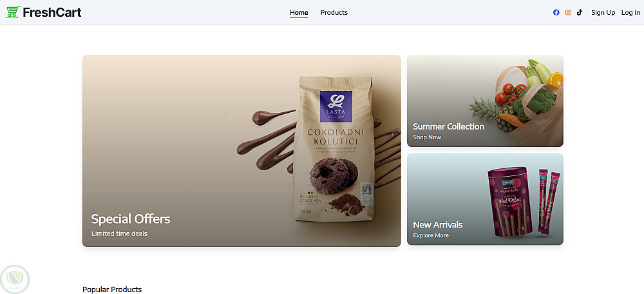Click the green shopping cart logo icon
The width and height of the screenshot is (644, 294).
point(13,12)
